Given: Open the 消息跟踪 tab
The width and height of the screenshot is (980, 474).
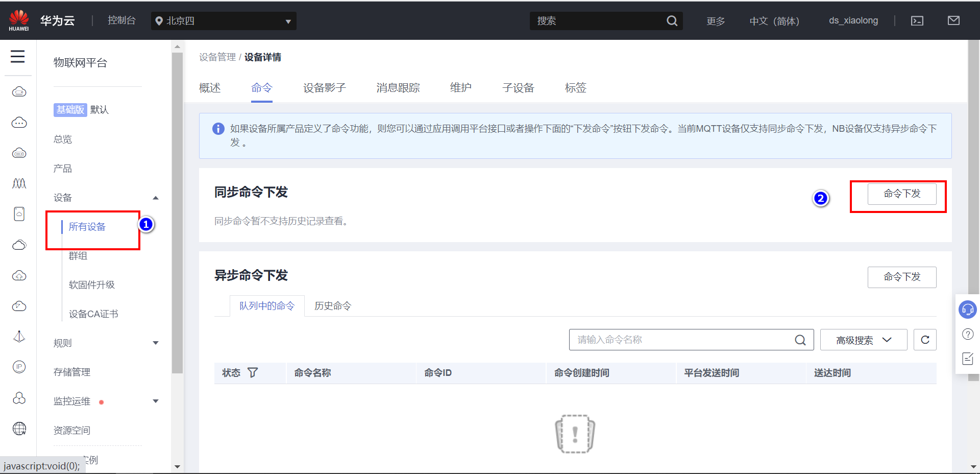Looking at the screenshot, I should click(398, 88).
